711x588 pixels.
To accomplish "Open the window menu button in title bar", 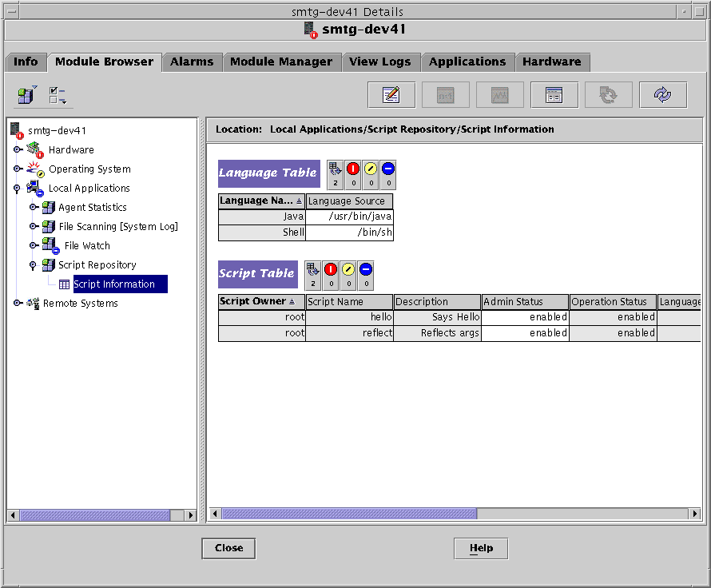I will (11, 11).
